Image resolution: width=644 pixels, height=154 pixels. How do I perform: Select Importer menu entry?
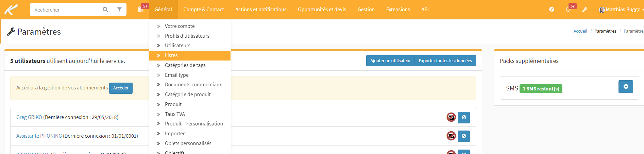(190, 134)
